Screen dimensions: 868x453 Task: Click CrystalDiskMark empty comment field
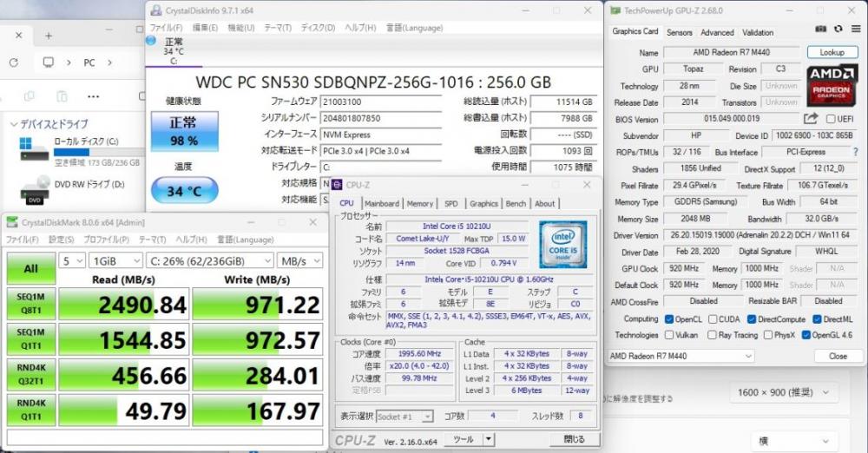pyautogui.click(x=165, y=437)
